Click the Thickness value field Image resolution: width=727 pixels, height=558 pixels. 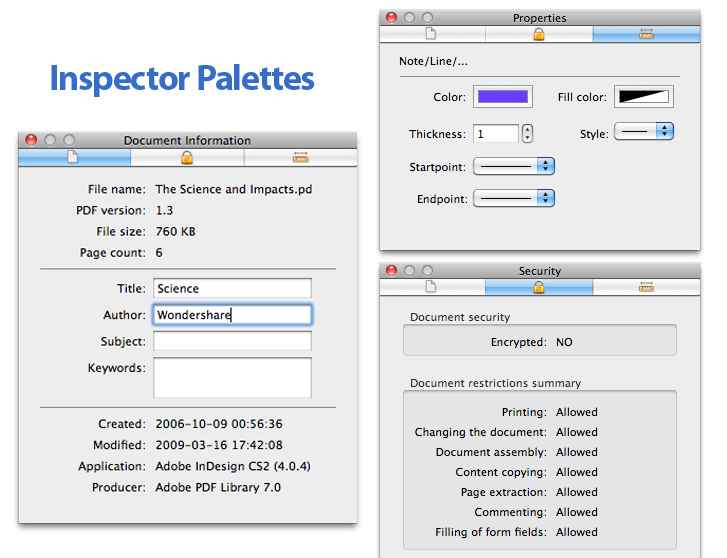495,133
